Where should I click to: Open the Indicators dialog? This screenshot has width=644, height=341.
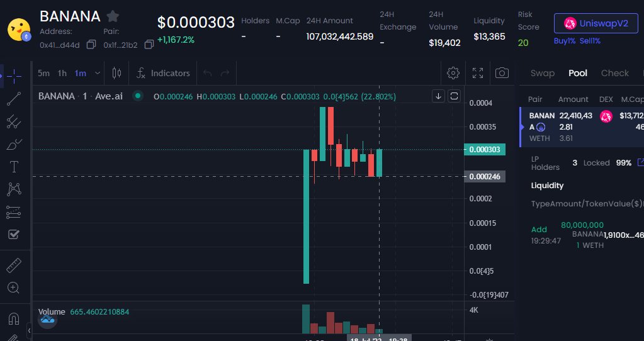[163, 73]
